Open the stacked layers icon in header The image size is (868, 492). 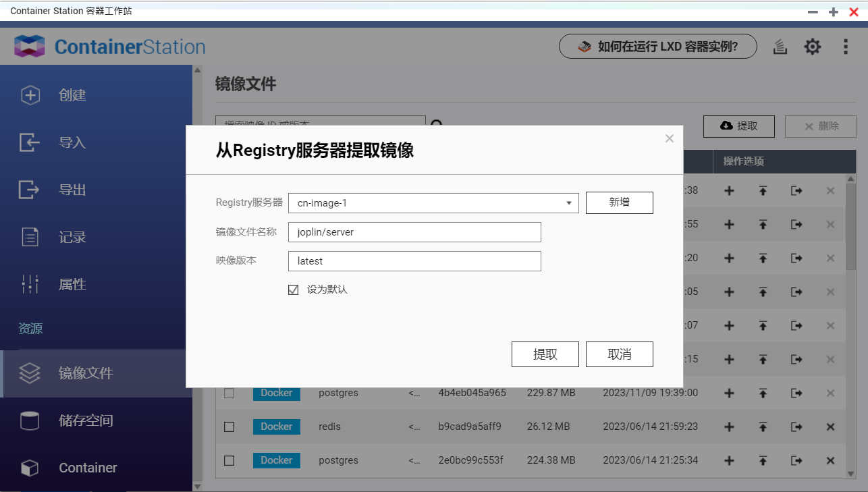tap(780, 47)
